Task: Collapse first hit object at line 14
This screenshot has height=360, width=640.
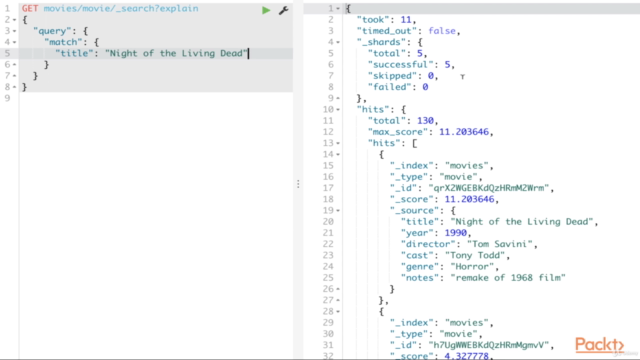Action: [338, 154]
